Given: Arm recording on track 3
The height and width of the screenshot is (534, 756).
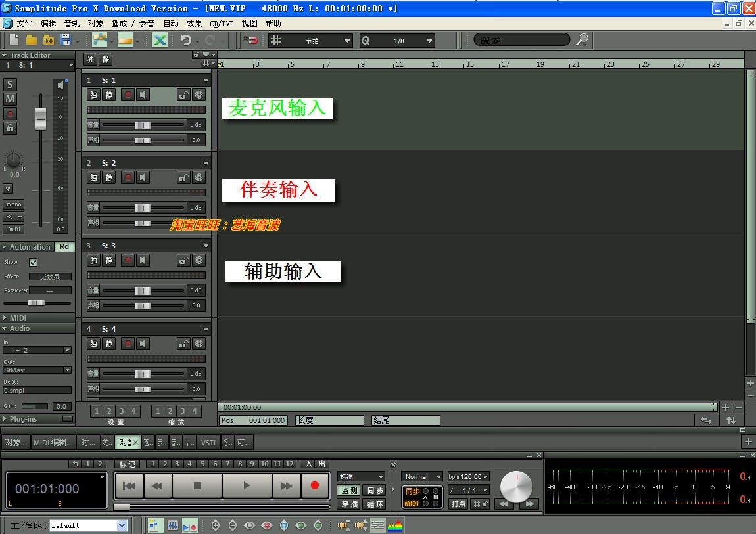Looking at the screenshot, I should pyautogui.click(x=128, y=261).
